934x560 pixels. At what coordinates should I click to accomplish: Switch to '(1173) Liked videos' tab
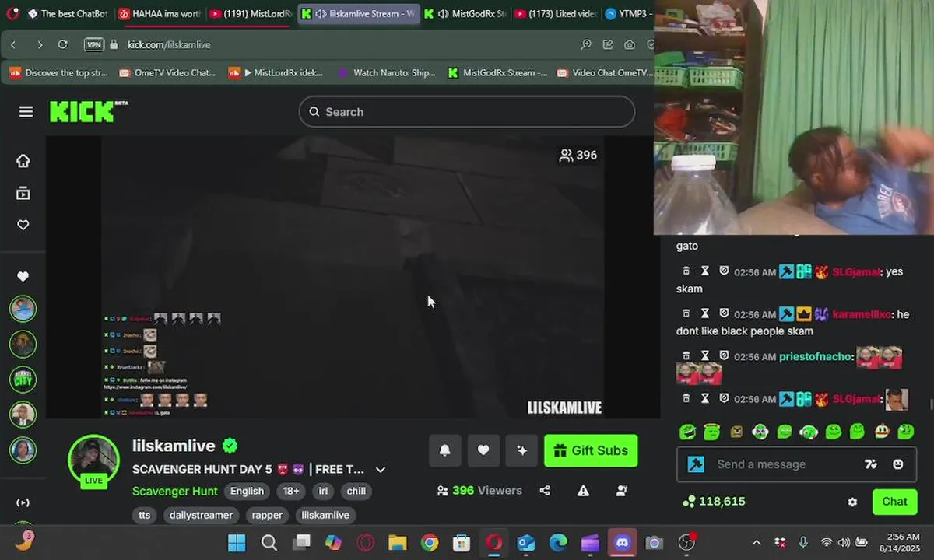pyautogui.click(x=557, y=13)
